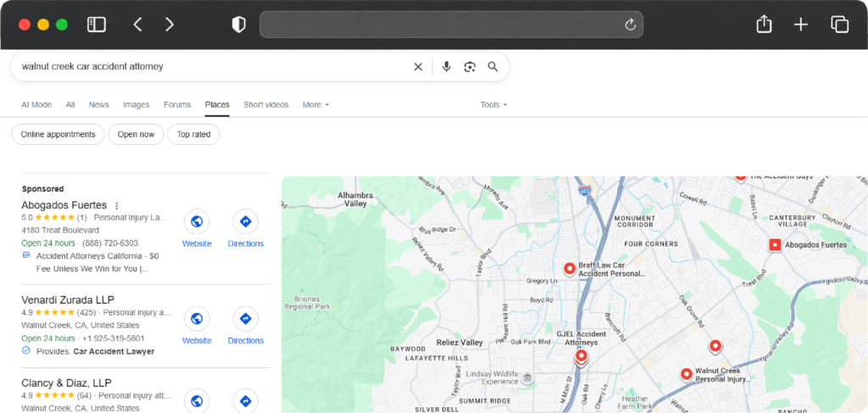
Task: Click the Lindsay Wildlife Experience museum marker
Action: [527, 378]
